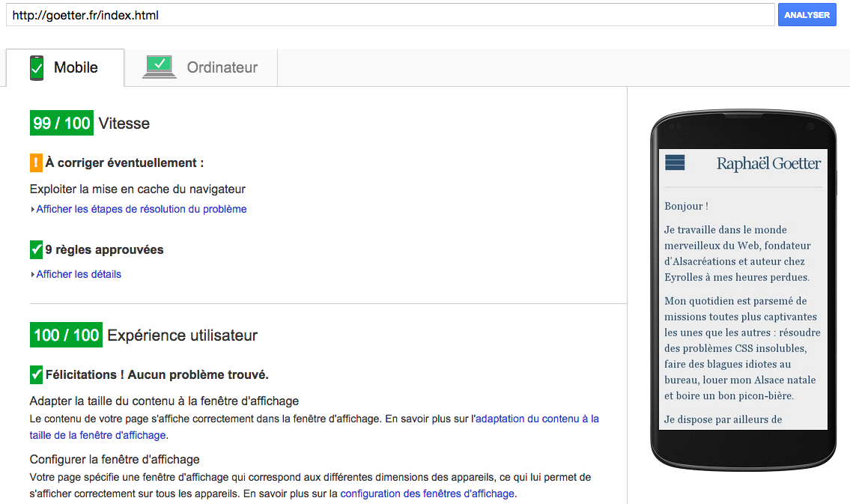The image size is (850, 504).
Task: Click the green 100 / 100 score badge
Action: (66, 335)
